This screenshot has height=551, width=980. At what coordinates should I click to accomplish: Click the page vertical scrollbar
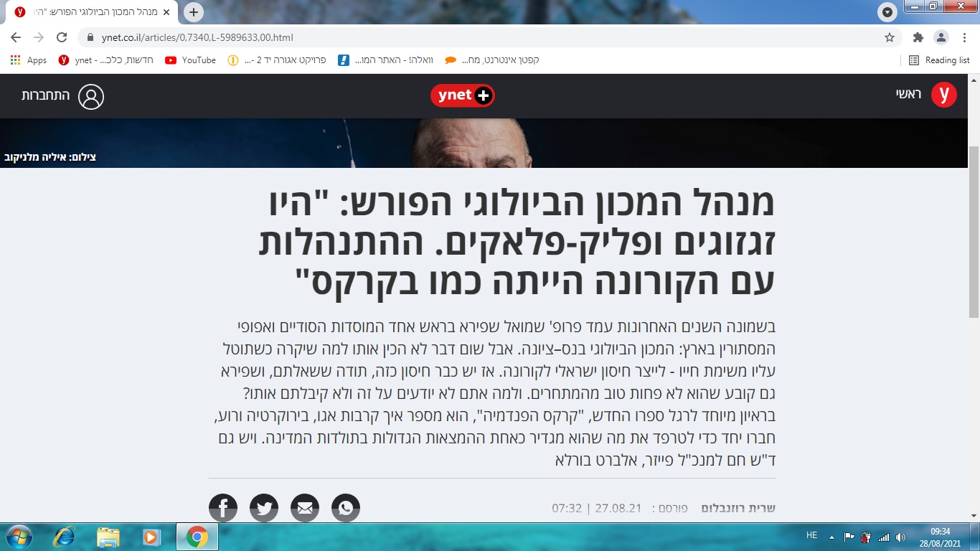pos(974,230)
